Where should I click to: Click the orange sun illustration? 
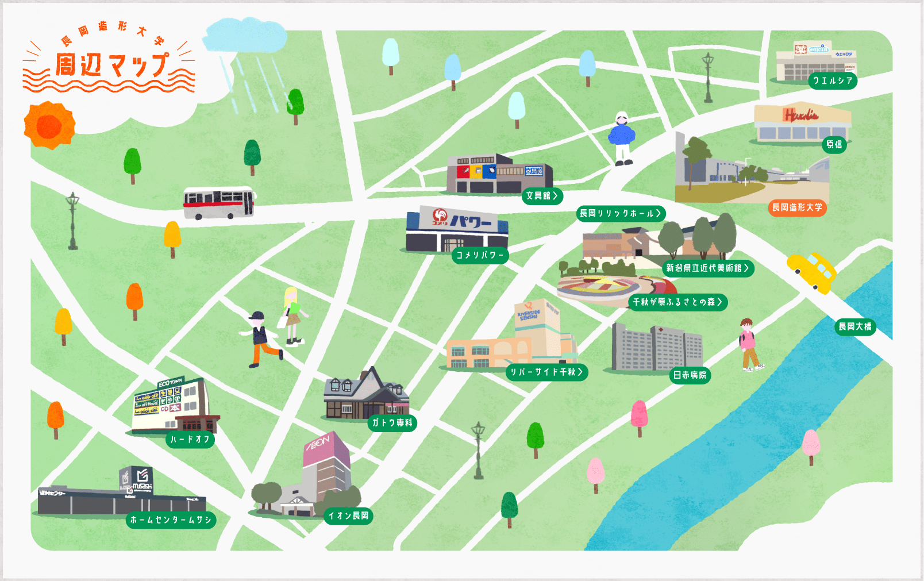tap(49, 125)
